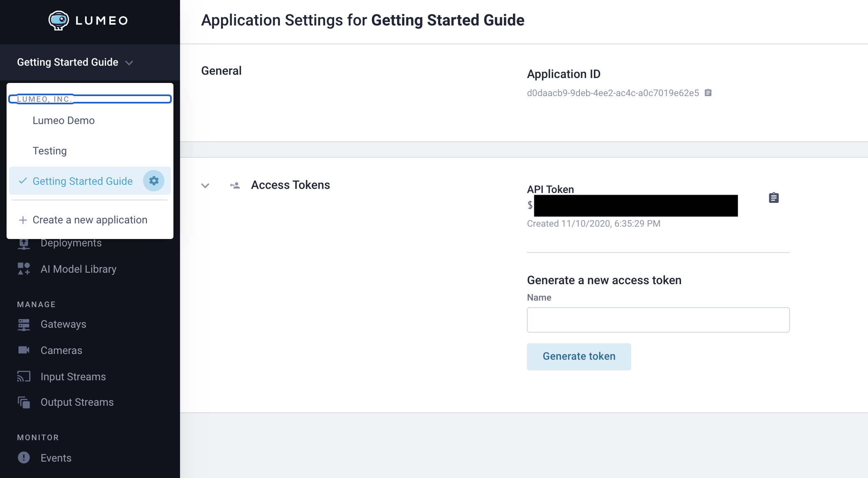Open the Deployments page
The image size is (868, 478).
71,244
